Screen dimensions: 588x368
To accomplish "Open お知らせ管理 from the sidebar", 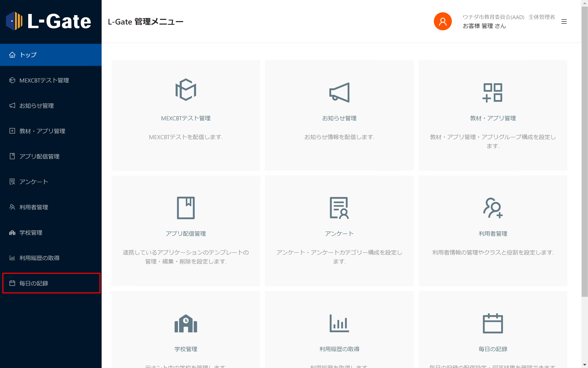I will [51, 105].
